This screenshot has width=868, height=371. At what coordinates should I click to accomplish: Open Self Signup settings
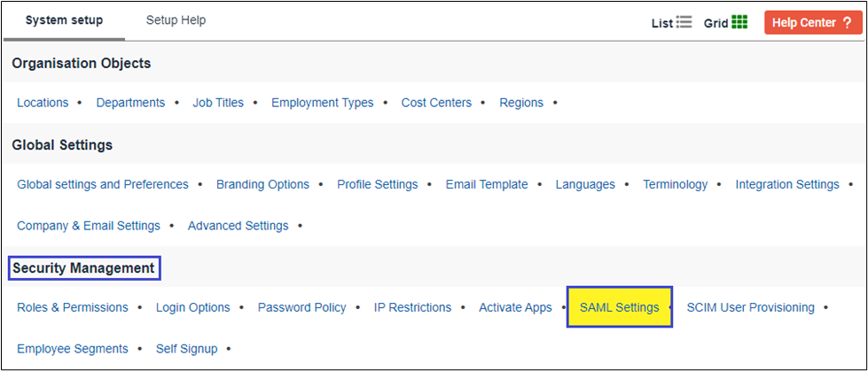pyautogui.click(x=186, y=349)
